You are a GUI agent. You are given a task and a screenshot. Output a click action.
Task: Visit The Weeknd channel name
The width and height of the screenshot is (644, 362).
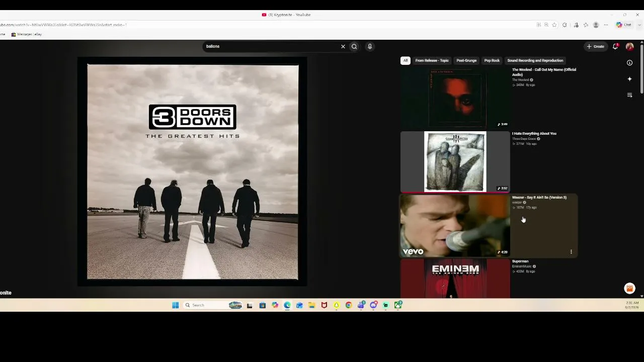coord(521,80)
